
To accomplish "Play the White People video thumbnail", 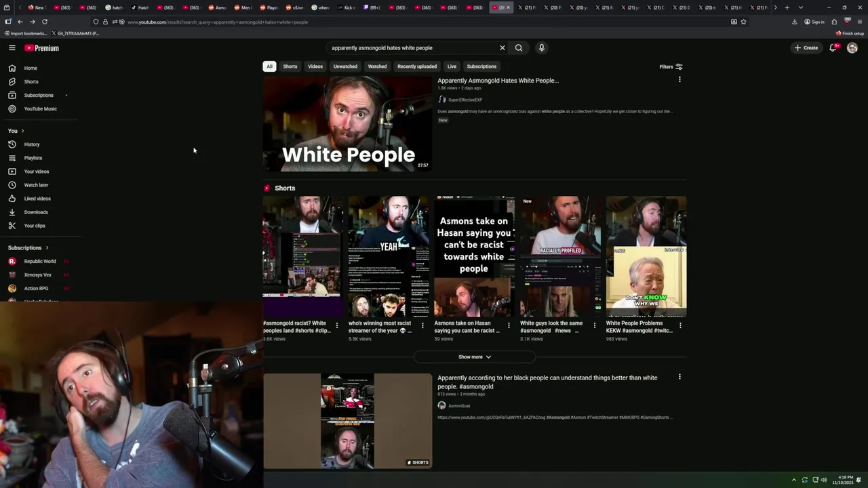I will [347, 123].
